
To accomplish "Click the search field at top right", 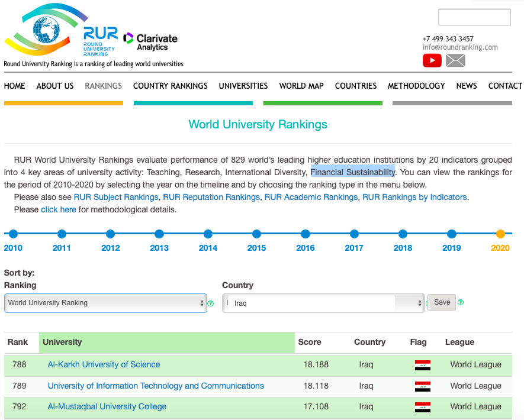I will (474, 17).
